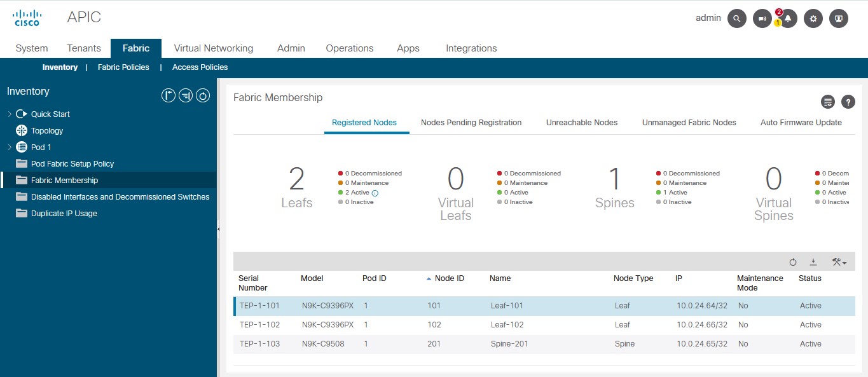Sort by Name column header
Screen dimensions: 868x377
[x=500, y=278]
